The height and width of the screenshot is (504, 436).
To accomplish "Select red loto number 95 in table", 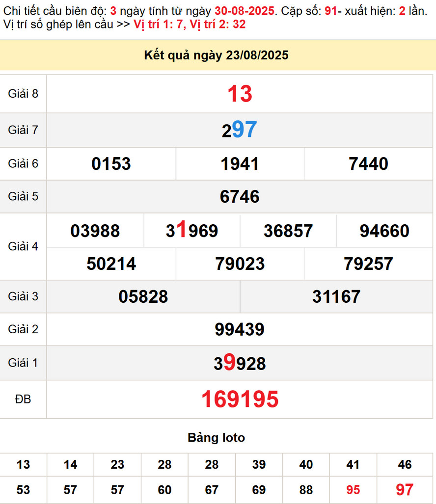I will [353, 490].
